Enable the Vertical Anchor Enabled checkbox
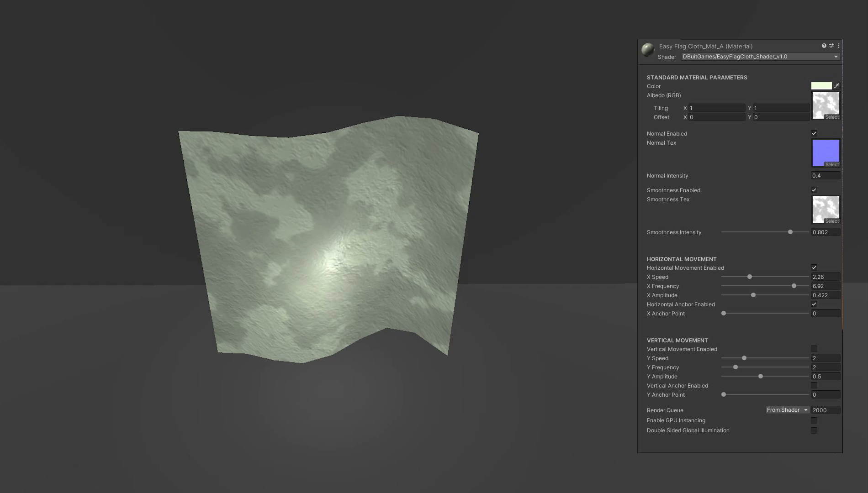Image resolution: width=868 pixels, height=493 pixels. point(814,385)
